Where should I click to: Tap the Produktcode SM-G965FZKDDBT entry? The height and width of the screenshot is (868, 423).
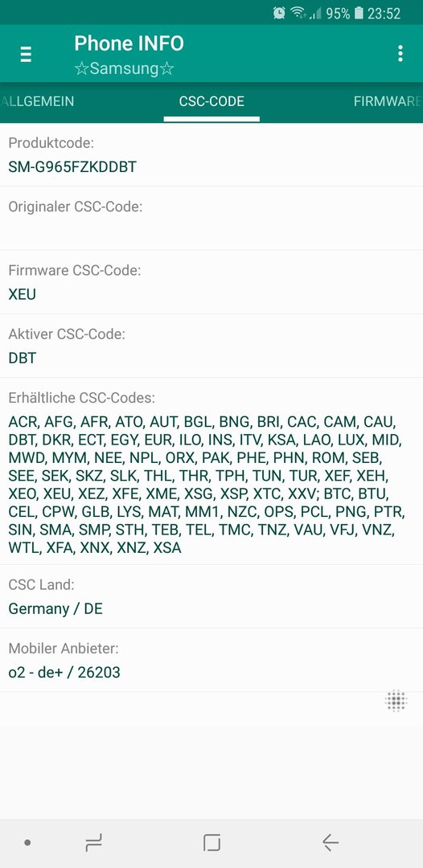(211, 155)
